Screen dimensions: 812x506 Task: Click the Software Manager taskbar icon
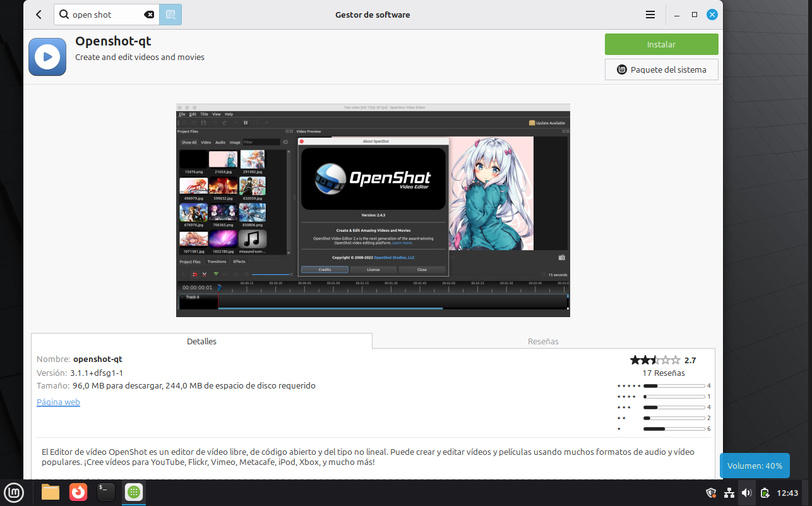point(133,492)
